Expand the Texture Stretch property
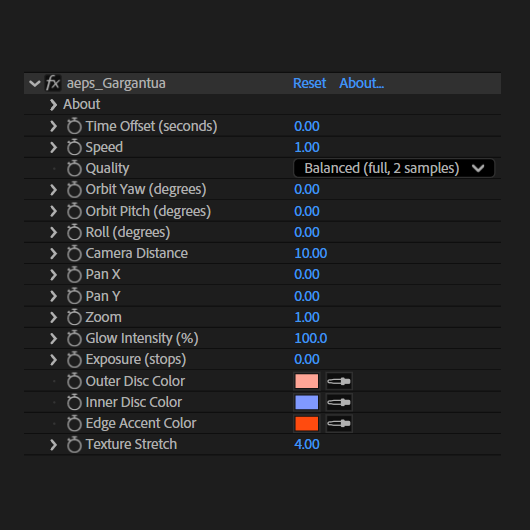This screenshot has width=530, height=530. [53, 444]
